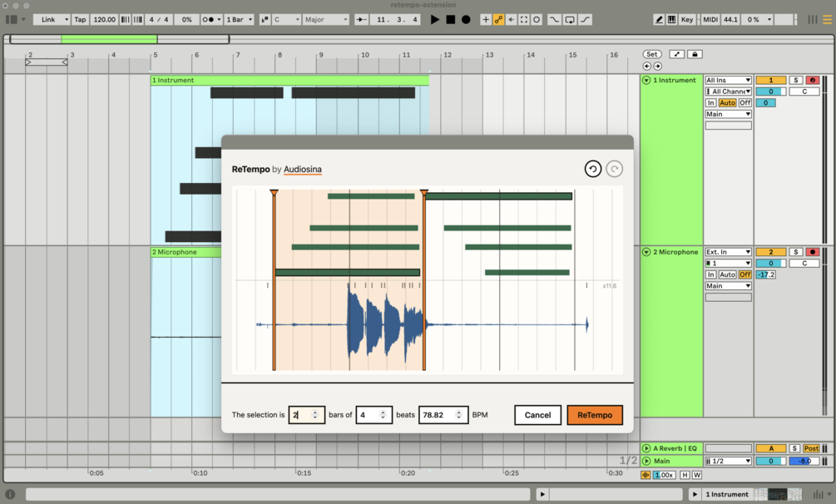The image size is (836, 504).
Task: Open quantization menu showing 1 Bar
Action: (239, 20)
